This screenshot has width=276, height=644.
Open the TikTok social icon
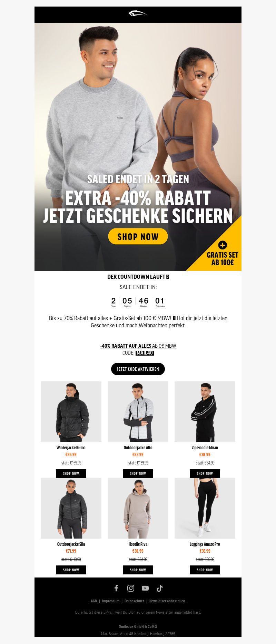pos(159,588)
